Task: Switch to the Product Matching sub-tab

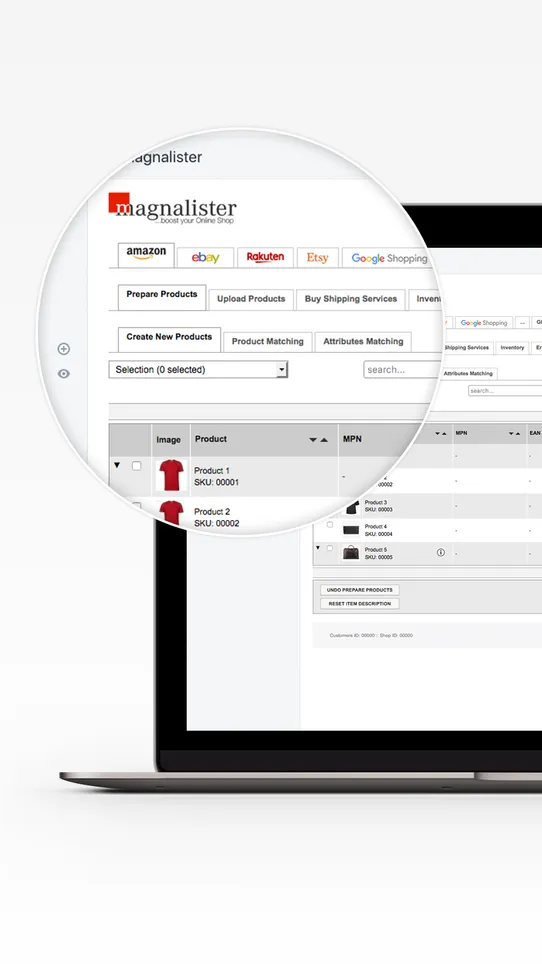Action: click(267, 341)
